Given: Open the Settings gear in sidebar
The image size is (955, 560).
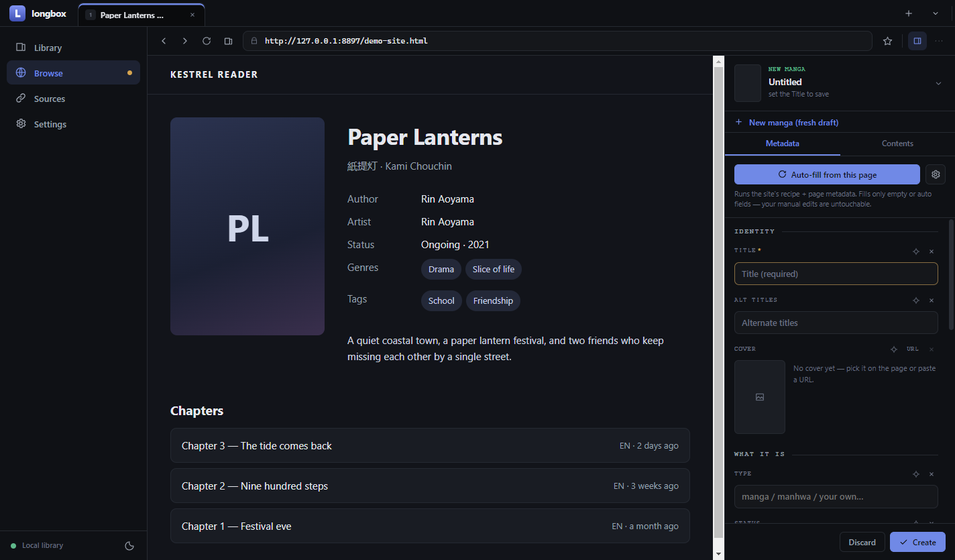Looking at the screenshot, I should 73,124.
